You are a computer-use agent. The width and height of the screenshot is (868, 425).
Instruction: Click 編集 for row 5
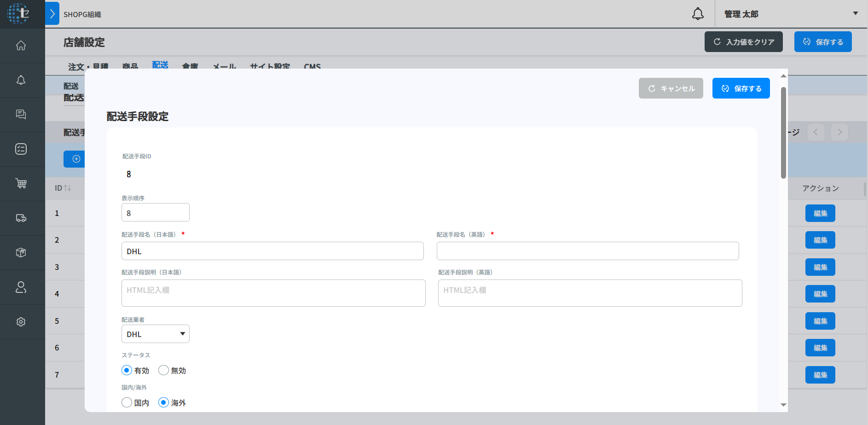tap(820, 321)
